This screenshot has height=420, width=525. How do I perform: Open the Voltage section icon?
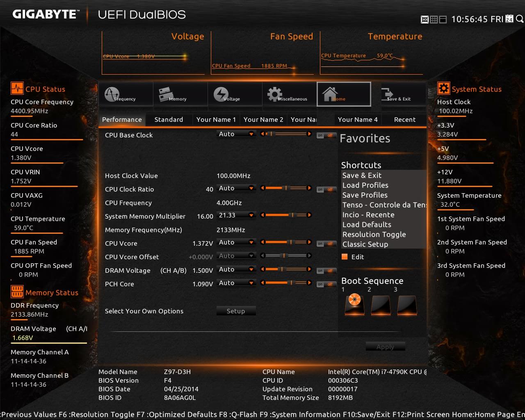[x=221, y=94]
